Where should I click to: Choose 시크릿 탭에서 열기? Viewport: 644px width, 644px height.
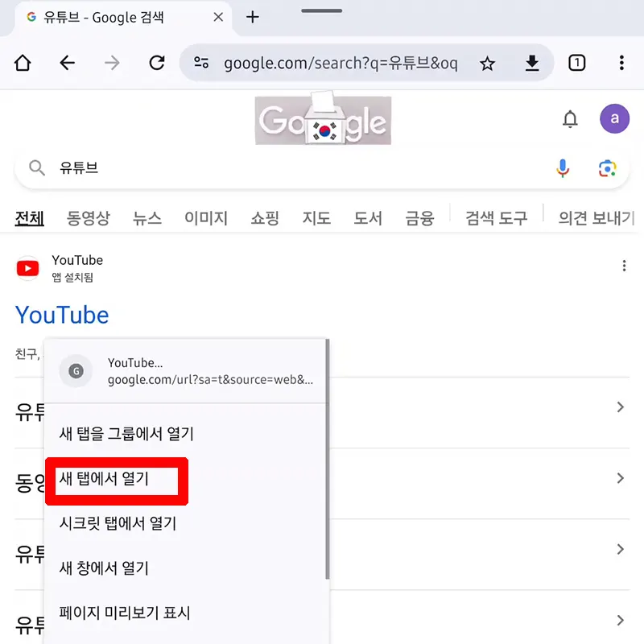pos(118,523)
